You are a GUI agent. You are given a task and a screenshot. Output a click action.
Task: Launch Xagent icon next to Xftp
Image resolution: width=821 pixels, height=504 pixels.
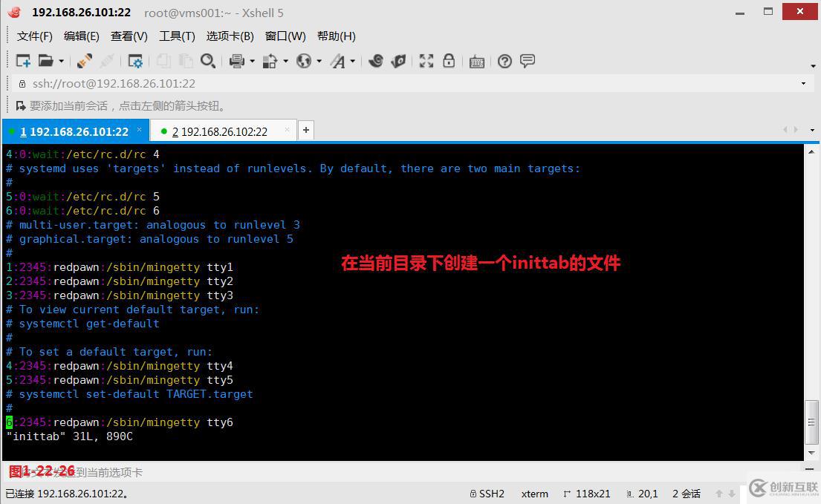[398, 61]
